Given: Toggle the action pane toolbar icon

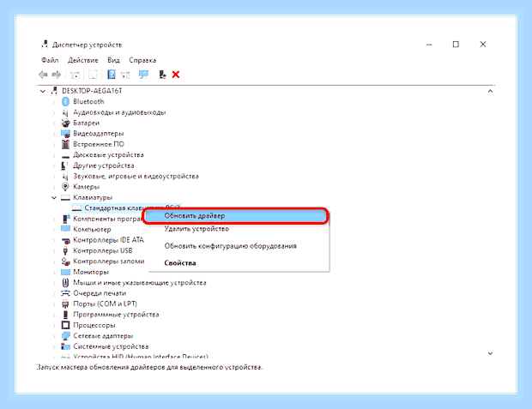Looking at the screenshot, I should click(x=125, y=75).
